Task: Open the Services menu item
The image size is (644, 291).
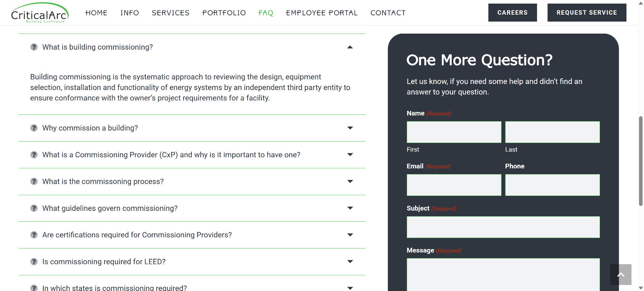Action: 171,13
